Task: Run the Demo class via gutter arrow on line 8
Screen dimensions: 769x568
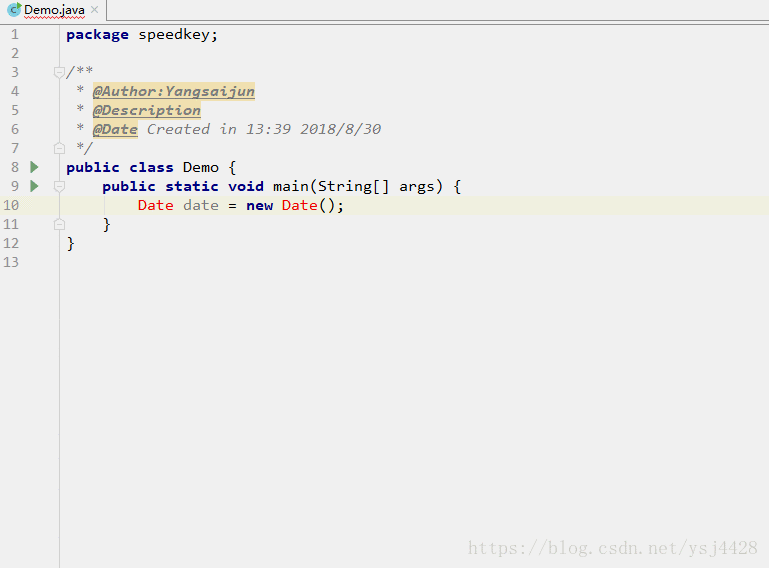Action: [x=34, y=167]
